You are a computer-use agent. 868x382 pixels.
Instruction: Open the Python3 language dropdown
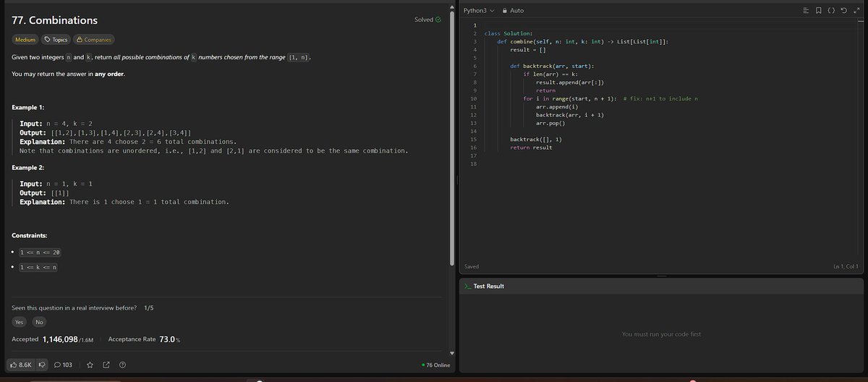tap(479, 10)
